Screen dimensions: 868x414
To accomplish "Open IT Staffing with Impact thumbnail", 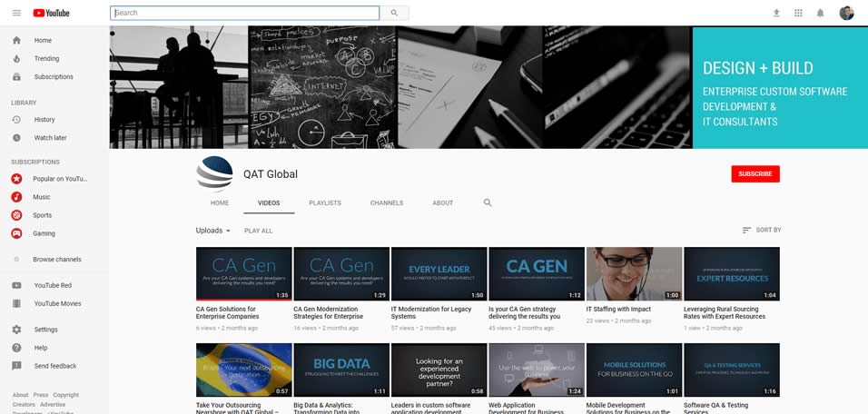I will point(634,274).
